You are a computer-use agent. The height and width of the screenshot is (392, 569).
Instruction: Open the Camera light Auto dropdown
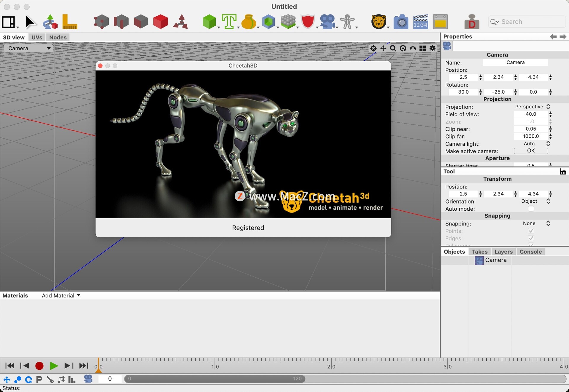click(x=532, y=144)
